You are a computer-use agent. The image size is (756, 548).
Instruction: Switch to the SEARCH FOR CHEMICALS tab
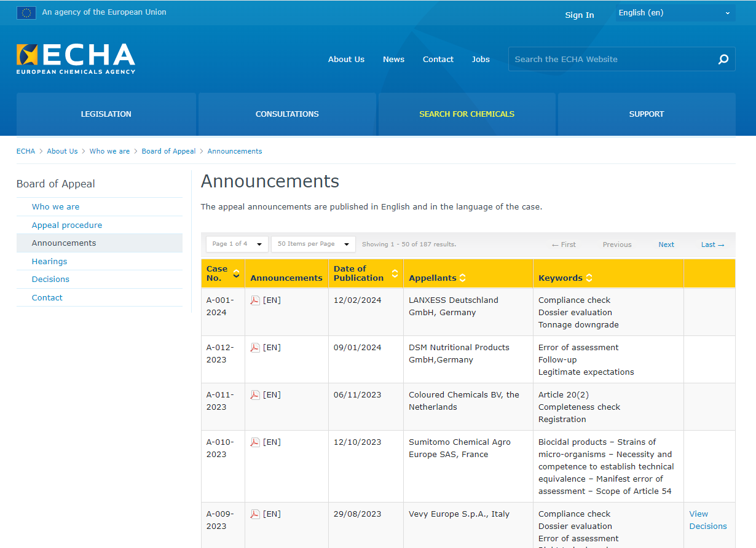pos(466,114)
